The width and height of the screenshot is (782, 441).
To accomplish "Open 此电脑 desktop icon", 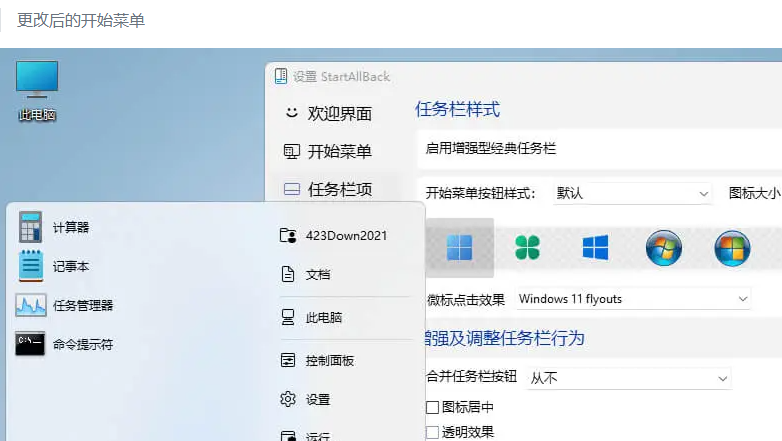I will point(37,91).
